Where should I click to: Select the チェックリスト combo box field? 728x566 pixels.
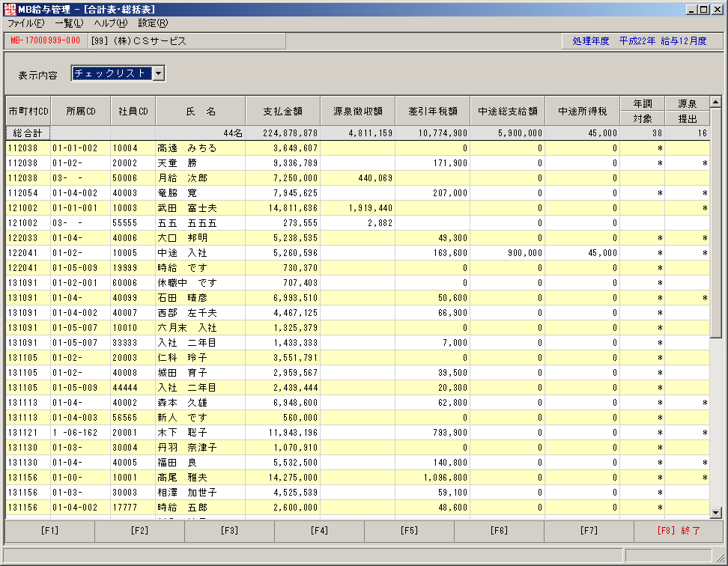(112, 73)
